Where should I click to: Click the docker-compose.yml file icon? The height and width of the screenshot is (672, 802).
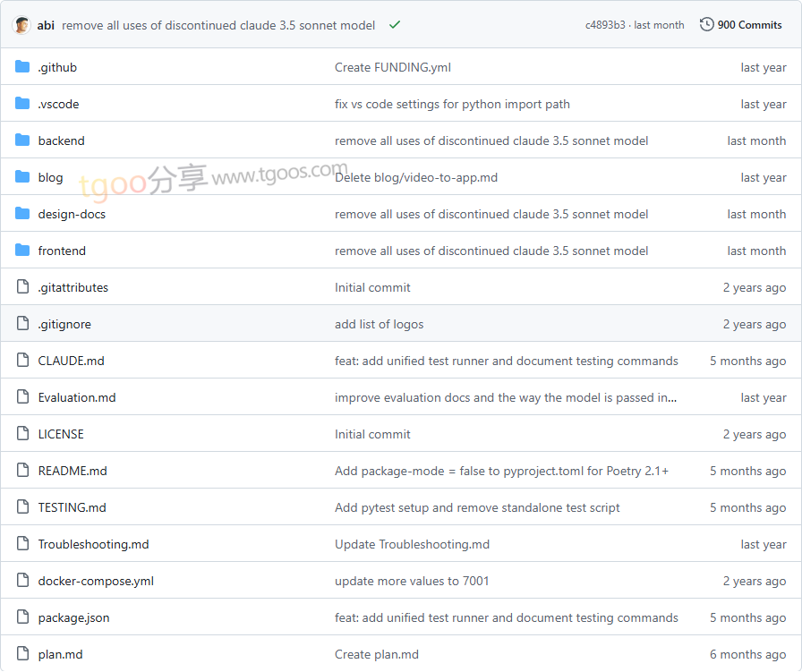22,581
